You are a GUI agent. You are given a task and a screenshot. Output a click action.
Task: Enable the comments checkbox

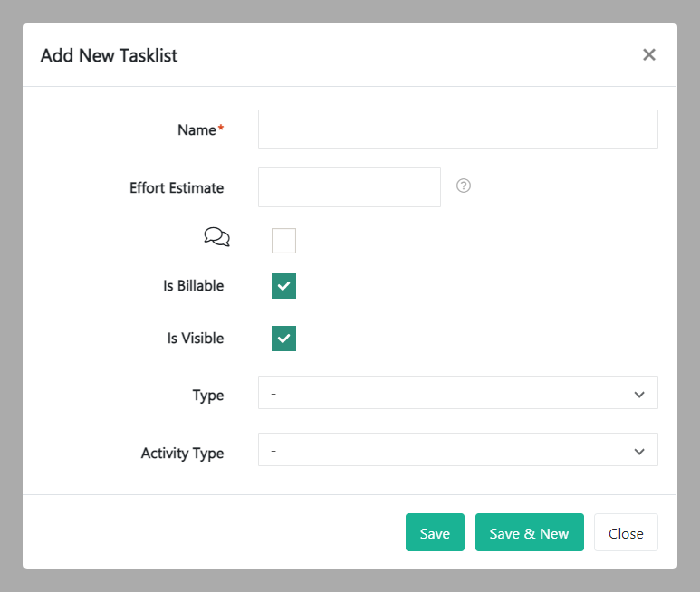pyautogui.click(x=283, y=241)
